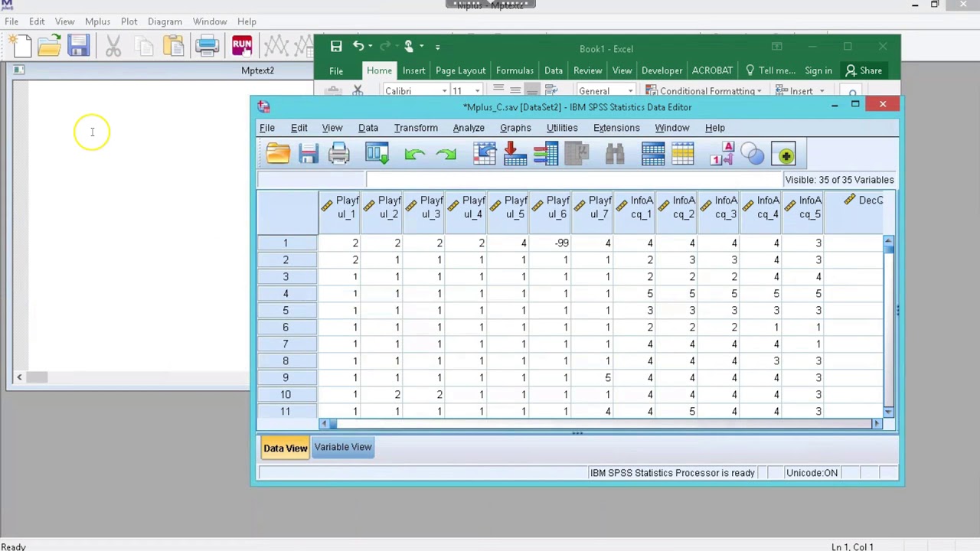Open Excel Conditional Formatting dropdown

pos(704,91)
